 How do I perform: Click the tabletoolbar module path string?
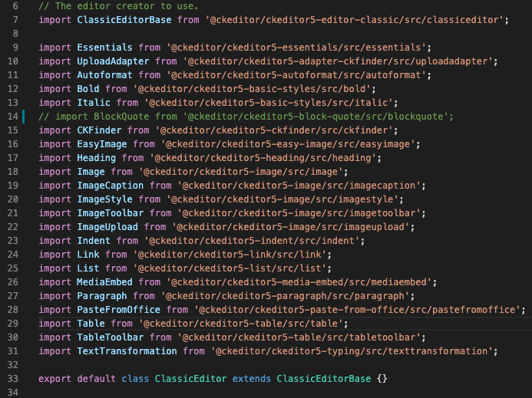299,337
